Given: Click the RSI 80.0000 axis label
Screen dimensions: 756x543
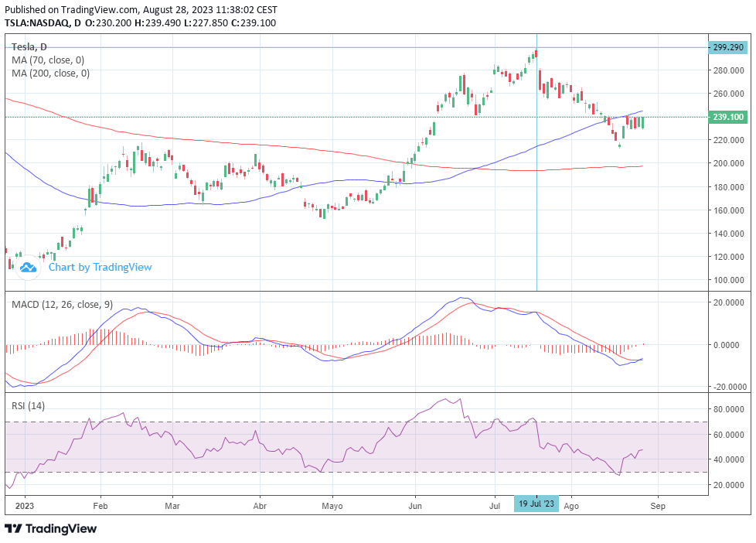Looking at the screenshot, I should click(x=728, y=409).
